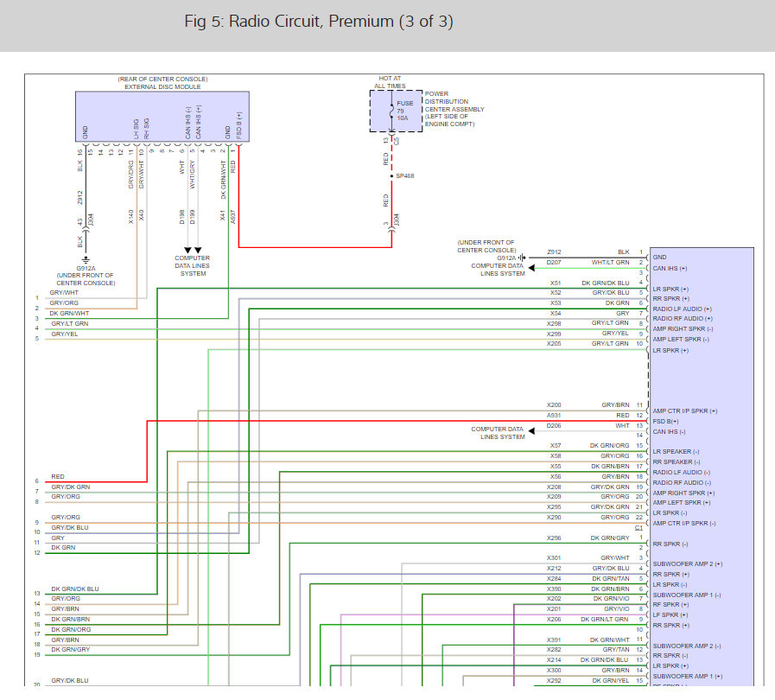Click the 'Fig 5: Radio Circuit, Premium' title

coord(318,22)
